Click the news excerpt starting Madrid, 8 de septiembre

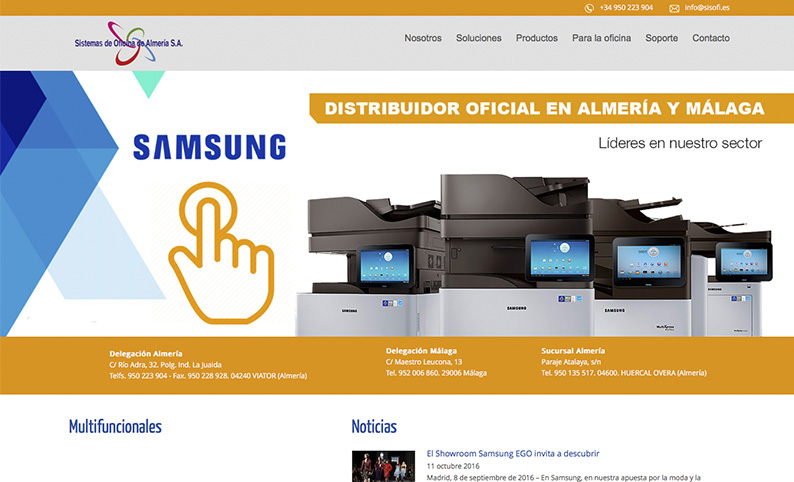[x=564, y=477]
